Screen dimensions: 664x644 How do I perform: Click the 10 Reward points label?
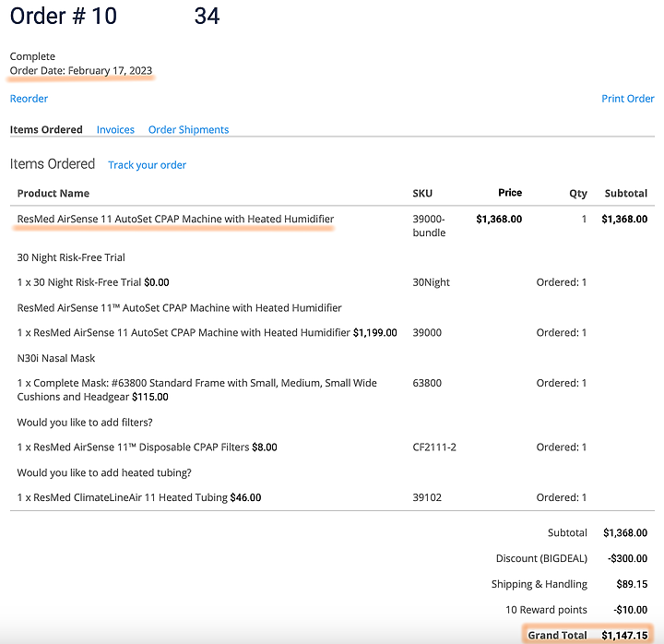pos(546,610)
